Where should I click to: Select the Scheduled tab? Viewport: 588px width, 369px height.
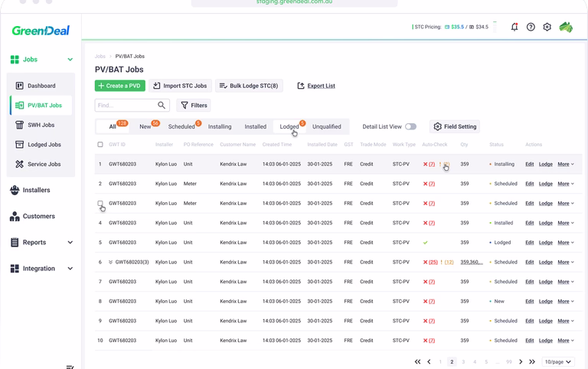click(x=181, y=126)
